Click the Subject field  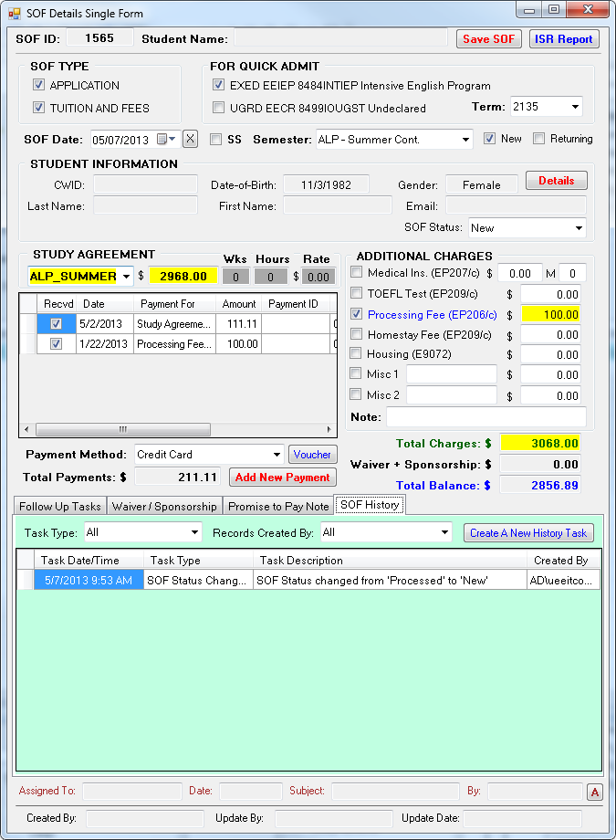(395, 792)
